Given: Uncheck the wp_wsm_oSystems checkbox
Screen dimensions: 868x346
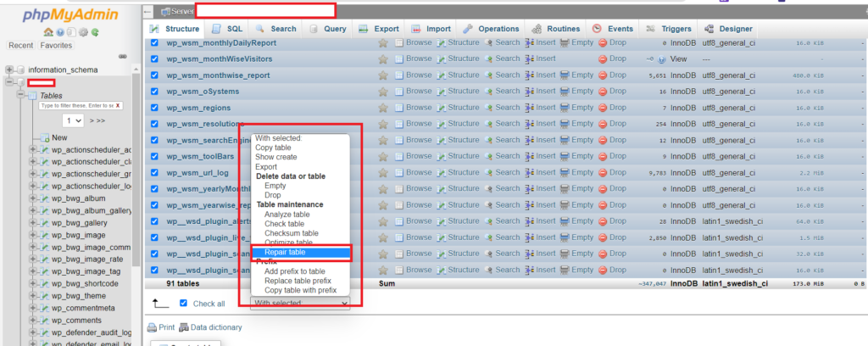Looking at the screenshot, I should click(154, 92).
